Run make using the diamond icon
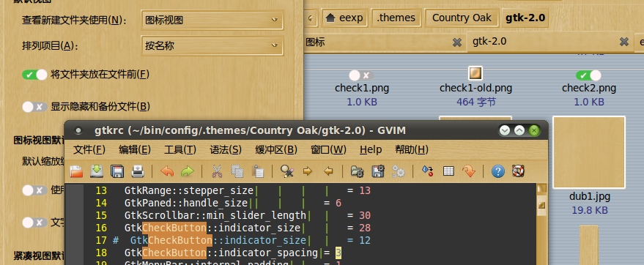Screen dimensions: 644x265 [428, 171]
